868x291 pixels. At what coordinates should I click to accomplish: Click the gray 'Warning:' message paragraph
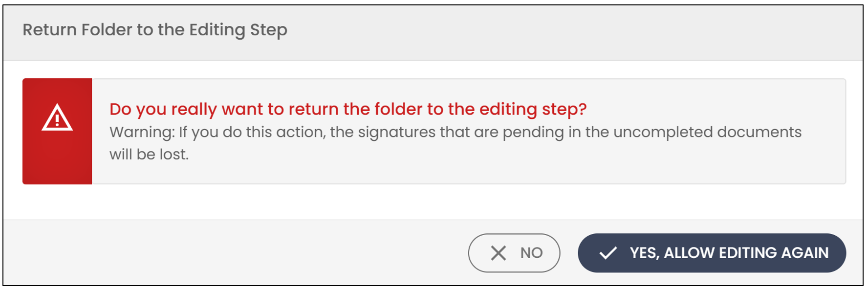coord(456,143)
